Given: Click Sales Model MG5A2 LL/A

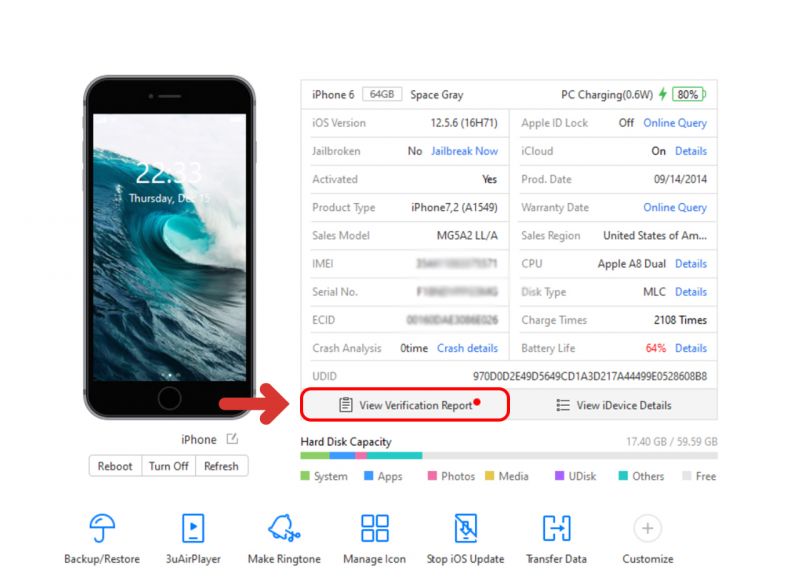Looking at the screenshot, I should coord(467,236).
